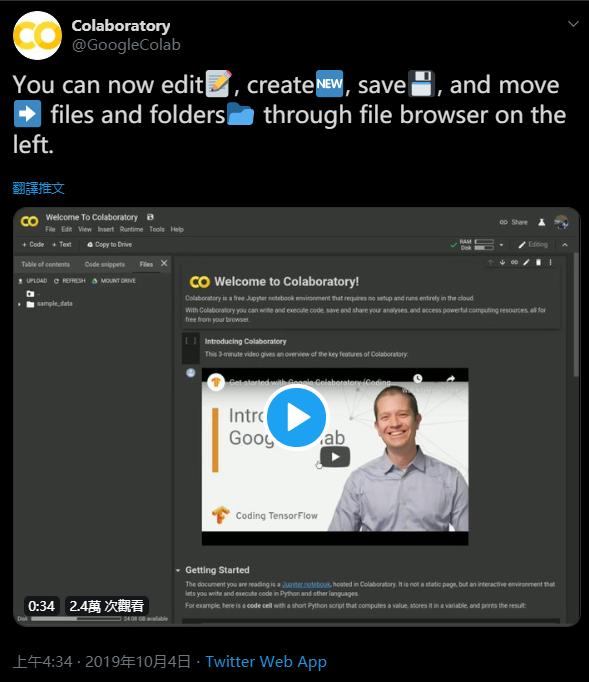Open the Twitter Web App source link
This screenshot has height=682, width=589.
coord(266,662)
